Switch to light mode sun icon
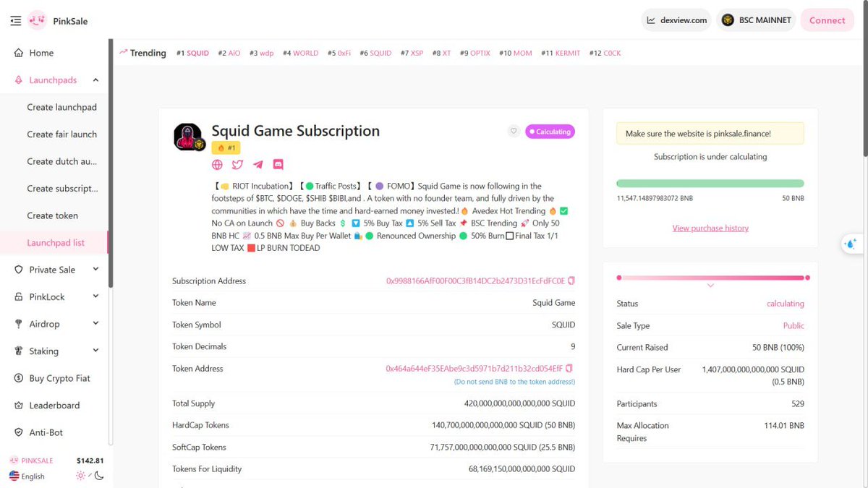Image resolution: width=868 pixels, height=488 pixels. click(x=80, y=476)
